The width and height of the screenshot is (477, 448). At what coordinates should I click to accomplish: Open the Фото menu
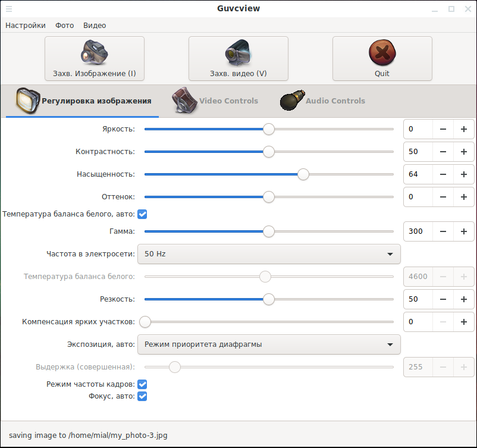[64, 26]
